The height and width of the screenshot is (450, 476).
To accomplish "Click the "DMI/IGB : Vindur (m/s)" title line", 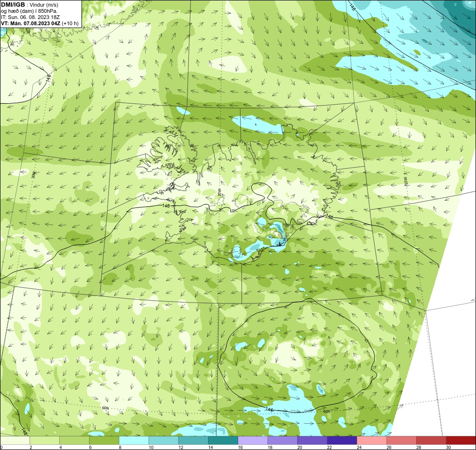I will click(x=30, y=5).
